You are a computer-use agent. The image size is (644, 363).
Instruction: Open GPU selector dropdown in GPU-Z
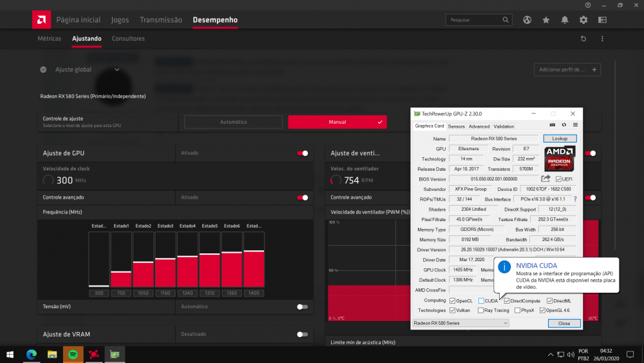[x=460, y=323]
